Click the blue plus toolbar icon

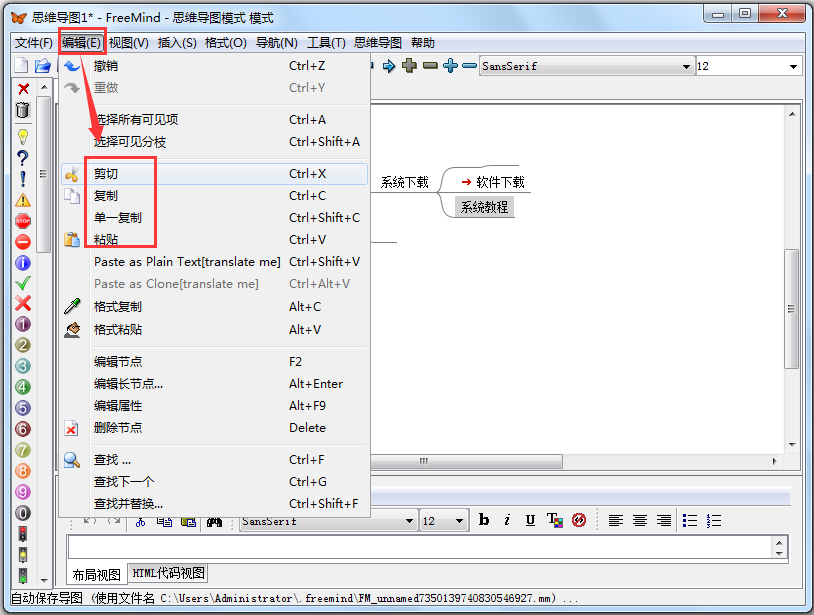point(451,66)
